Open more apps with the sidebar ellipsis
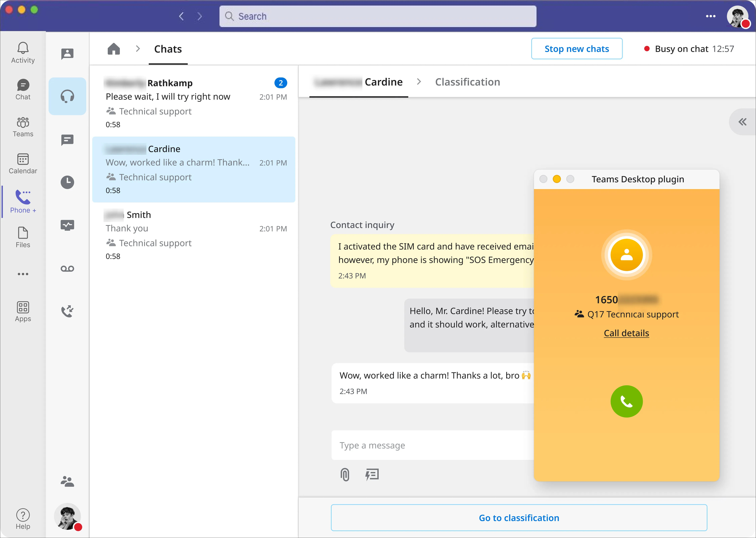 point(23,274)
